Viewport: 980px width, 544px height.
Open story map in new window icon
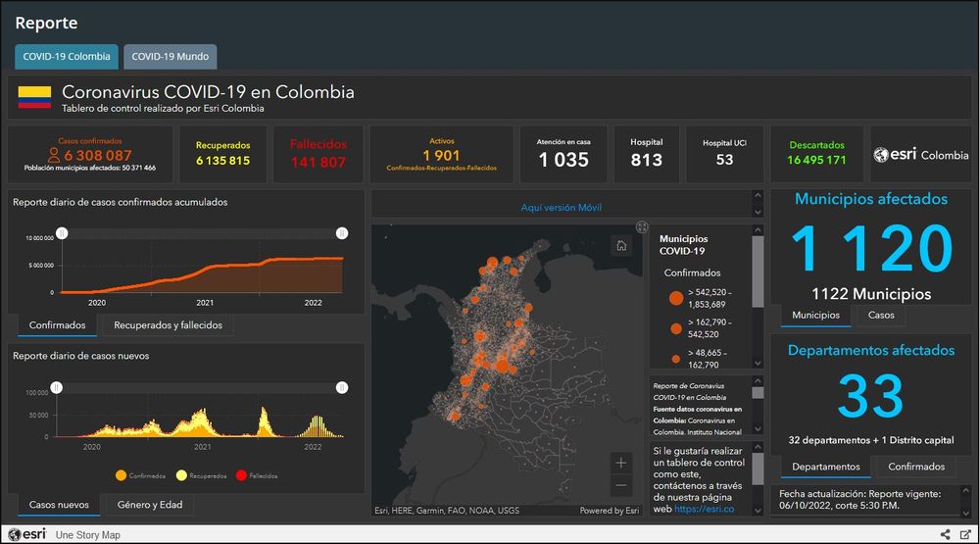965,534
